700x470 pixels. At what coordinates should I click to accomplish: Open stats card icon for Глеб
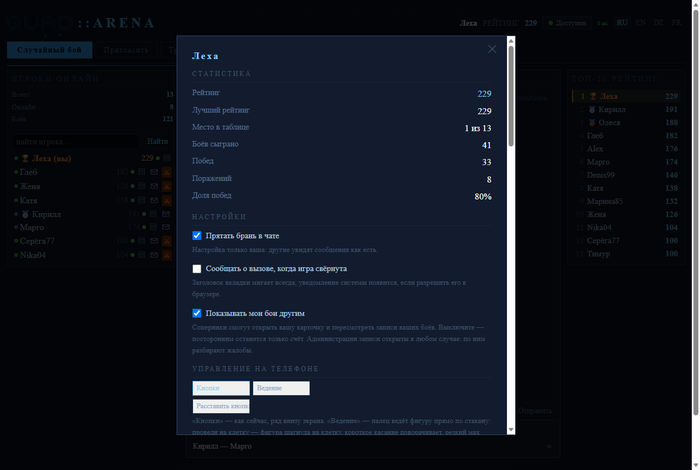click(142, 172)
